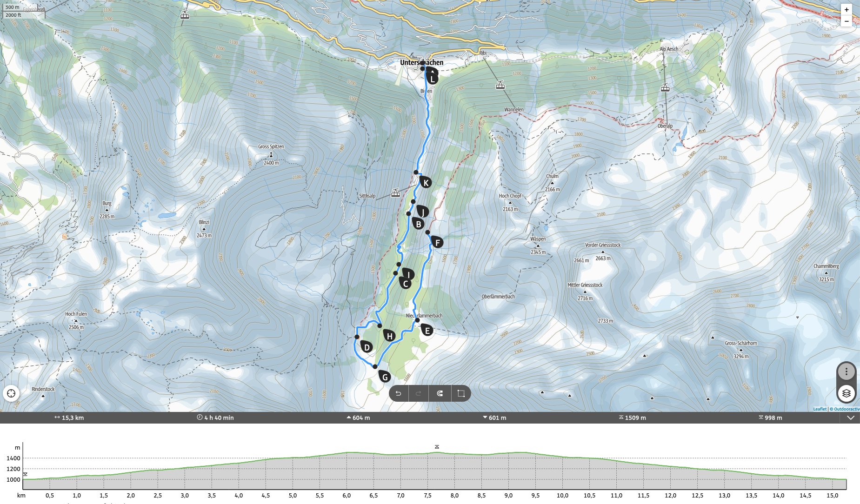Screen dimensions: 860x504
Task: Click the Hoch Fulen peak label
Action: point(76,314)
